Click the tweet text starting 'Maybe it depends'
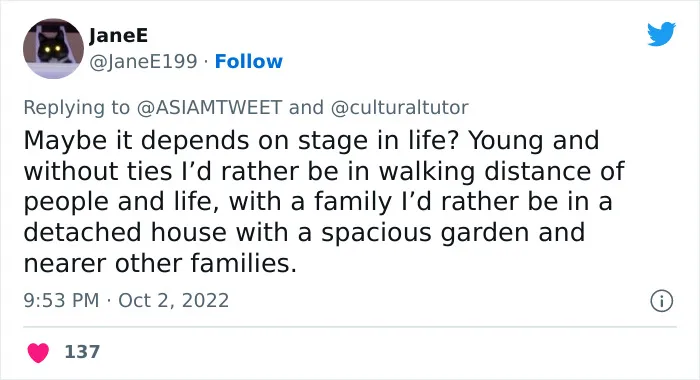 coord(324,202)
